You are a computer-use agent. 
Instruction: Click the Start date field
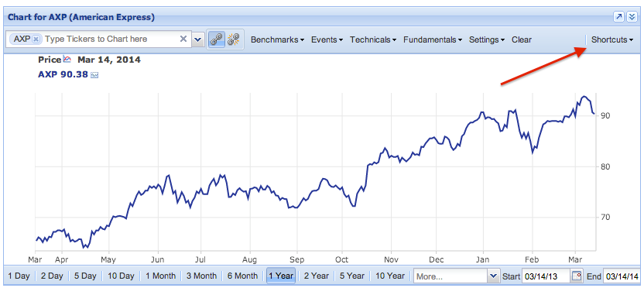pyautogui.click(x=546, y=276)
